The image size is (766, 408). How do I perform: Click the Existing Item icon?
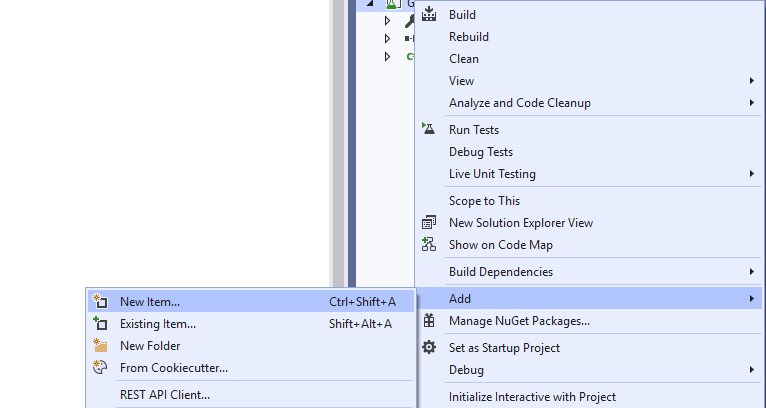coord(100,323)
